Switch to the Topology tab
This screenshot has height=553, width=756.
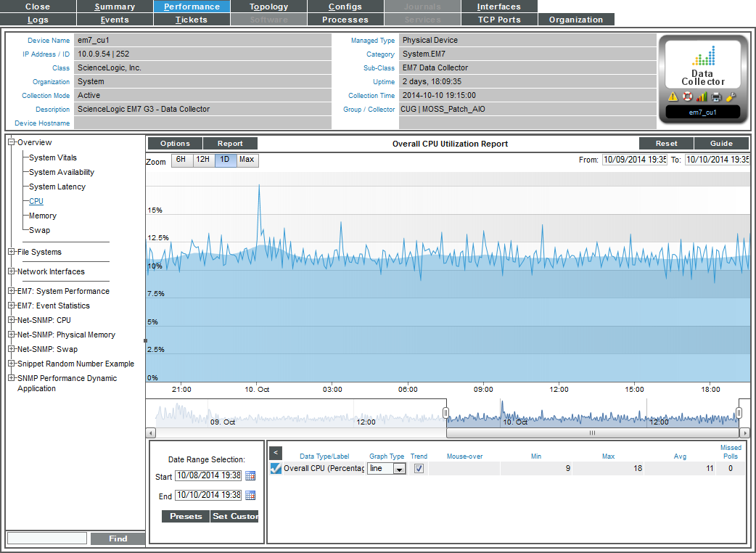click(268, 7)
